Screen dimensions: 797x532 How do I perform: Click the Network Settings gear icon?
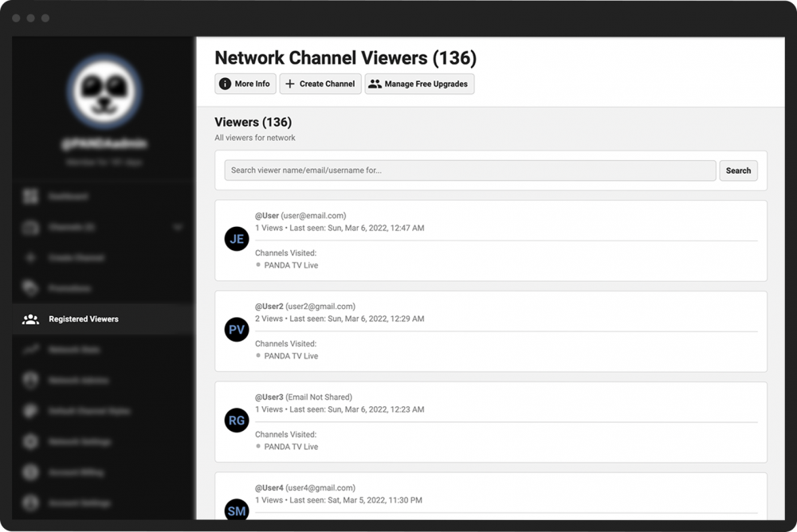(30, 442)
